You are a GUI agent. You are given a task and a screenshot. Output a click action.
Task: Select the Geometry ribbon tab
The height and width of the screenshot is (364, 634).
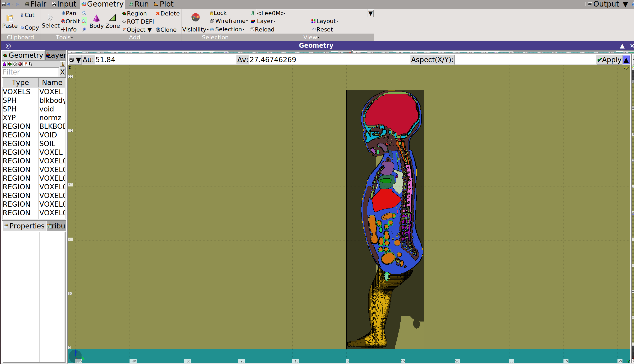click(102, 4)
